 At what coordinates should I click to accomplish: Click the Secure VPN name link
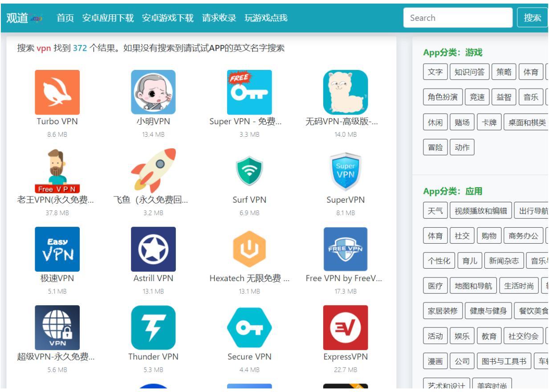(249, 357)
